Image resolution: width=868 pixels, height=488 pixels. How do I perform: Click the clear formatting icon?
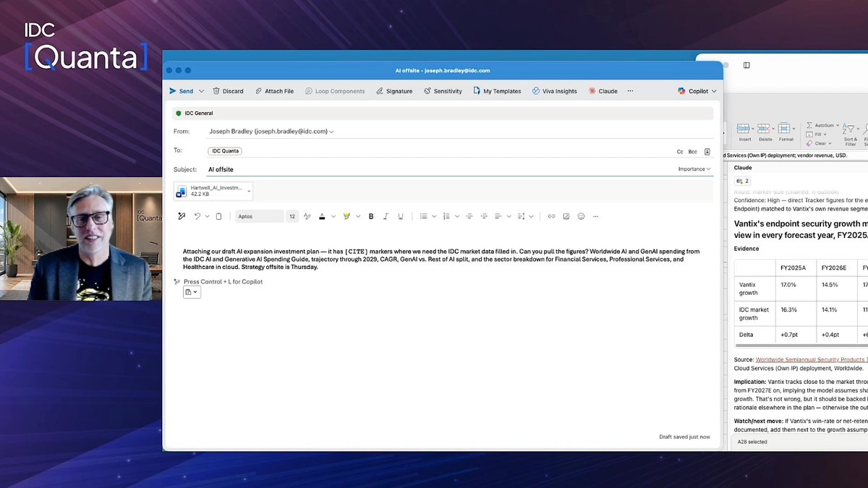tap(307, 216)
